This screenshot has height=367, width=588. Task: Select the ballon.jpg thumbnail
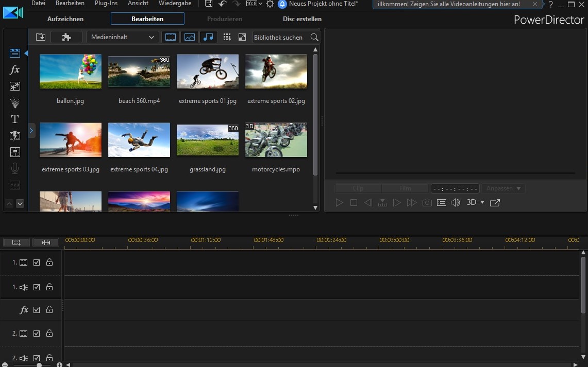tap(71, 72)
